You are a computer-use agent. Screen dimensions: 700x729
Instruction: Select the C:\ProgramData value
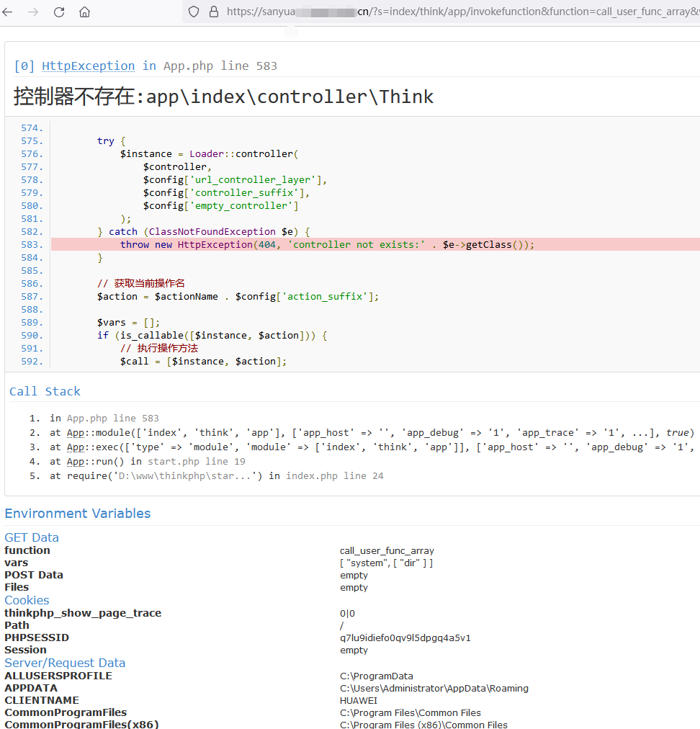377,676
